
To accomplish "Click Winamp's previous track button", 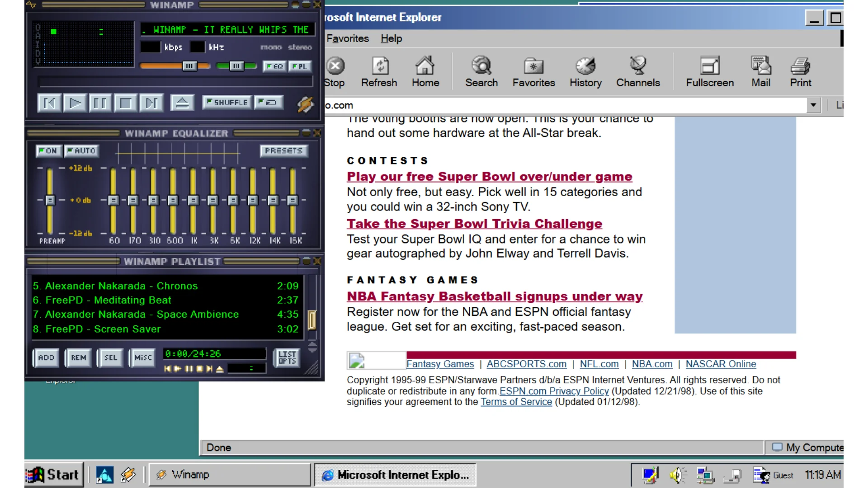I will 49,103.
